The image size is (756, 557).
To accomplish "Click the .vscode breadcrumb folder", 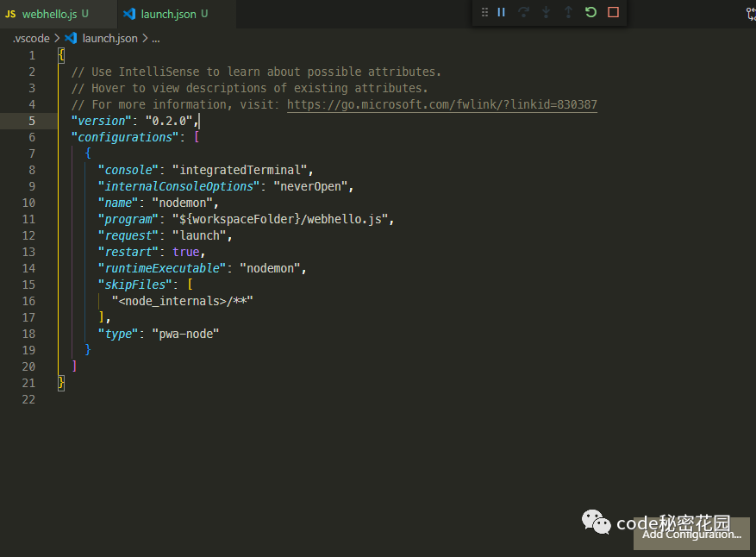I will (x=31, y=39).
